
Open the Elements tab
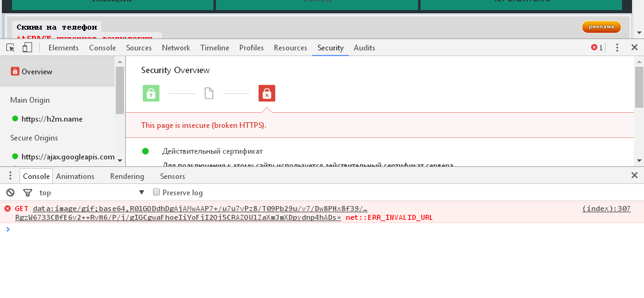[63, 48]
